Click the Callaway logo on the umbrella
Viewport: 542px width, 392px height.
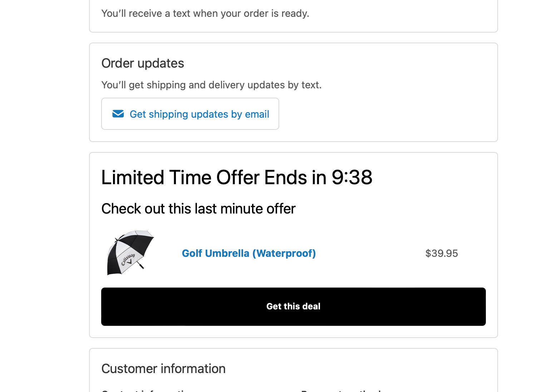(128, 260)
